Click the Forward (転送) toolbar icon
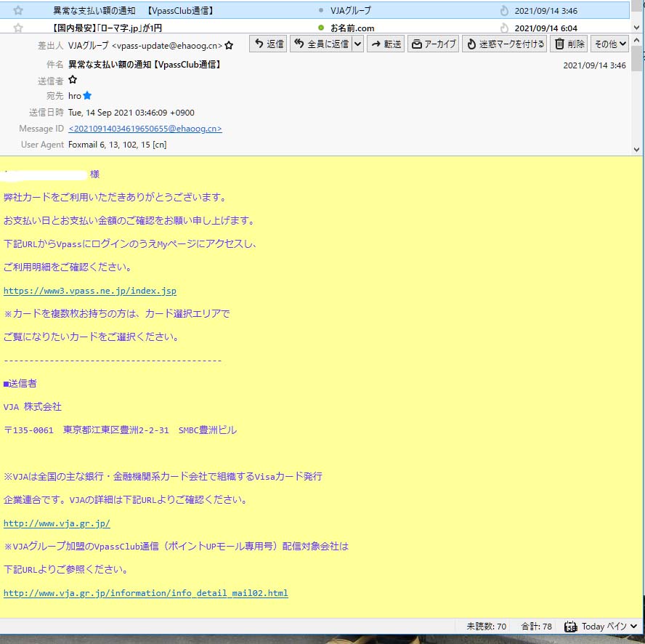The height and width of the screenshot is (644, 645). click(385, 44)
